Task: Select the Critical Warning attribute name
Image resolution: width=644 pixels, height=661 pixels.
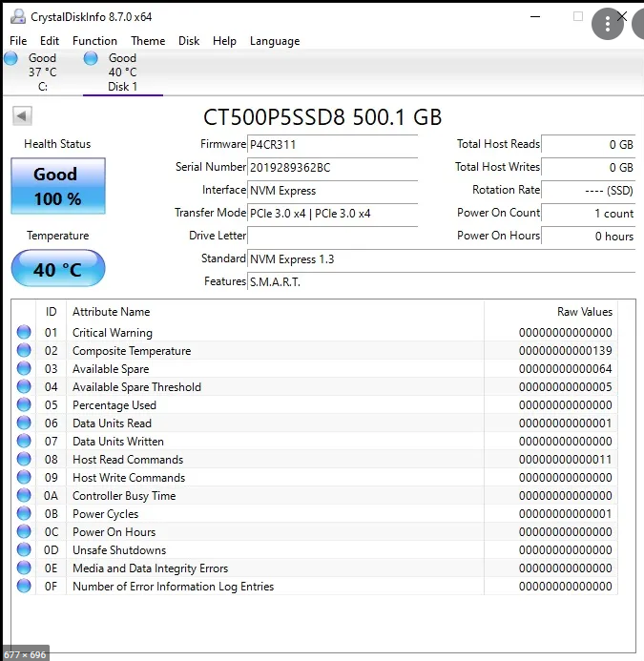Action: [x=113, y=333]
